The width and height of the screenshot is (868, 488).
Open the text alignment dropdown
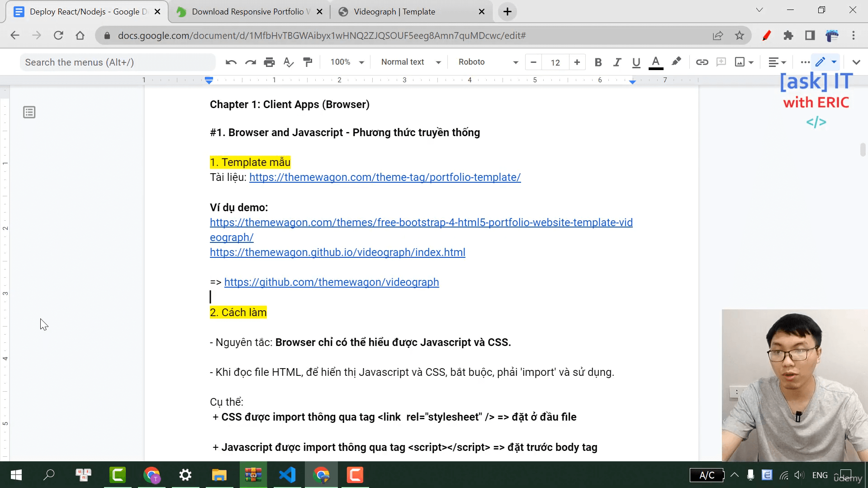777,62
